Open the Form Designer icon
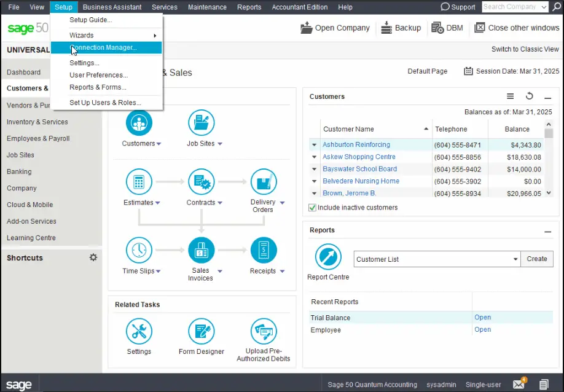Image resolution: width=564 pixels, height=392 pixels. click(x=201, y=331)
